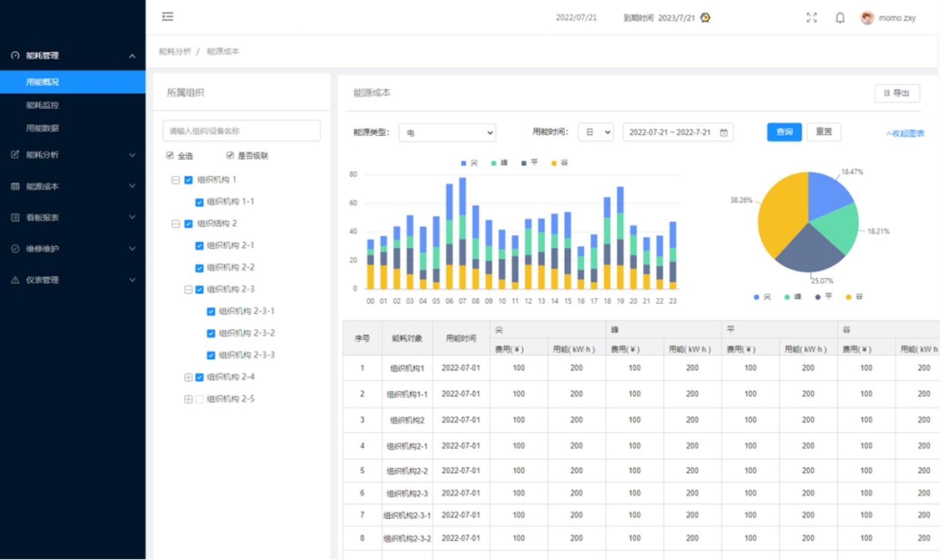Screen dimensions: 940x560
Task: Collapse the 组织机构 1 tree node
Action: click(x=175, y=180)
